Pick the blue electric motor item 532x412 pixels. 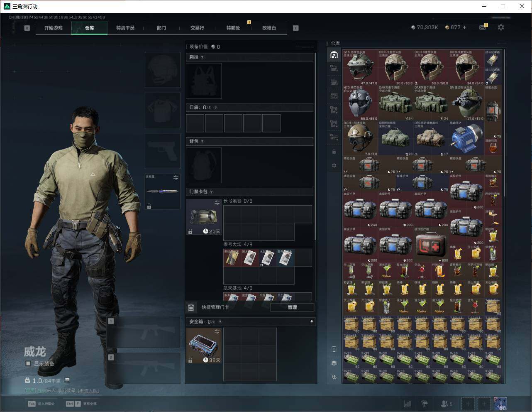[x=466, y=138]
